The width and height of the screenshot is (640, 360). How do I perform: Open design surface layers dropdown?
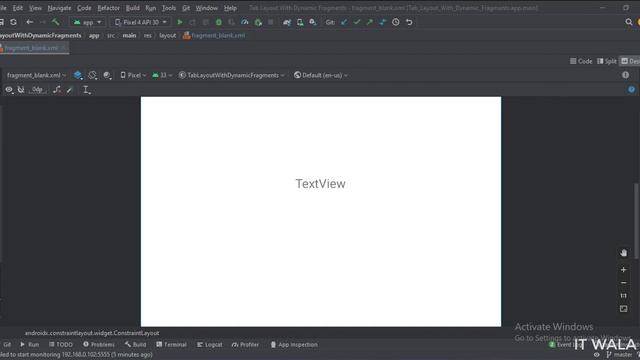click(78, 75)
